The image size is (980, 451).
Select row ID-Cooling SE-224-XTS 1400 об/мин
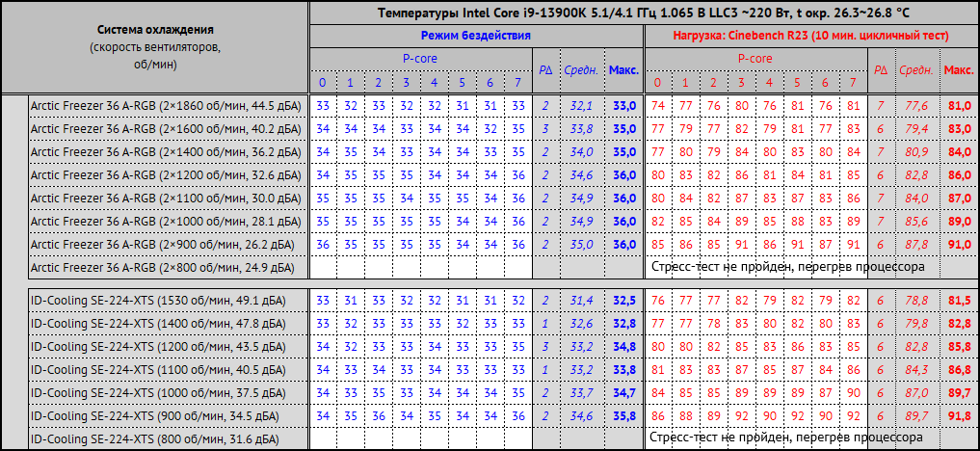coord(504,324)
